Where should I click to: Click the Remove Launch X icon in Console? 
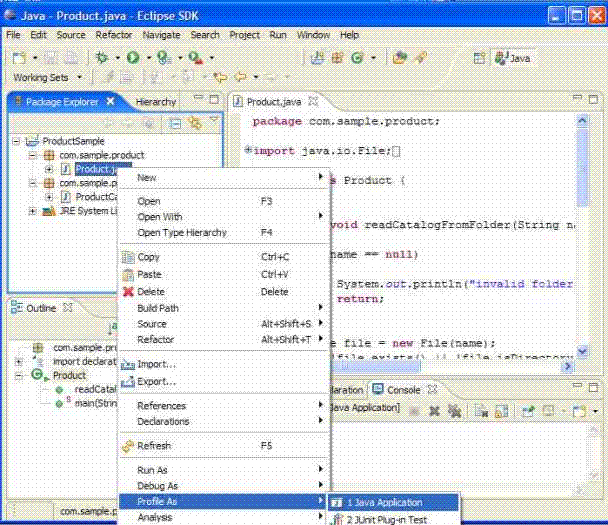click(435, 410)
